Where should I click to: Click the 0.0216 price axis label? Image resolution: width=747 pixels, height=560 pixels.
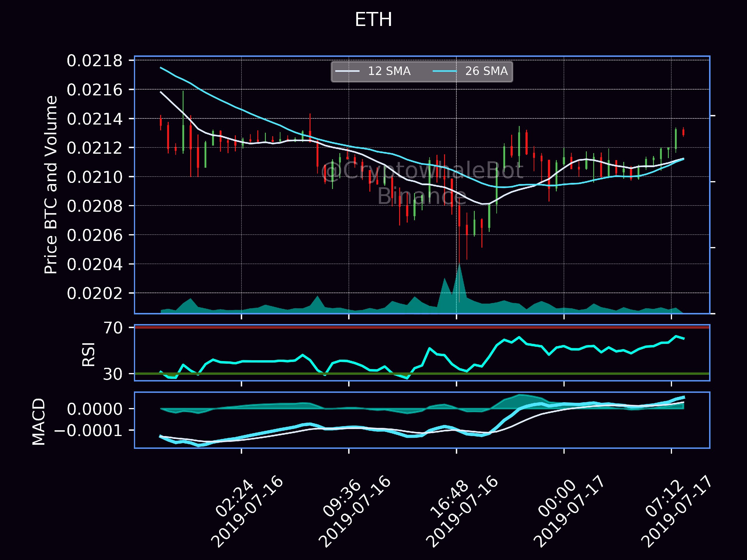(95, 90)
